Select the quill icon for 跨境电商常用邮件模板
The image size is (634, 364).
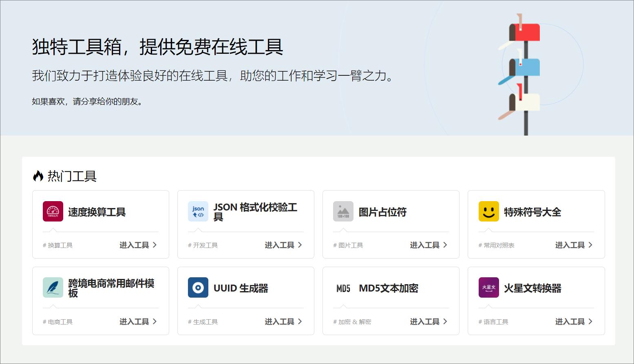click(x=53, y=288)
